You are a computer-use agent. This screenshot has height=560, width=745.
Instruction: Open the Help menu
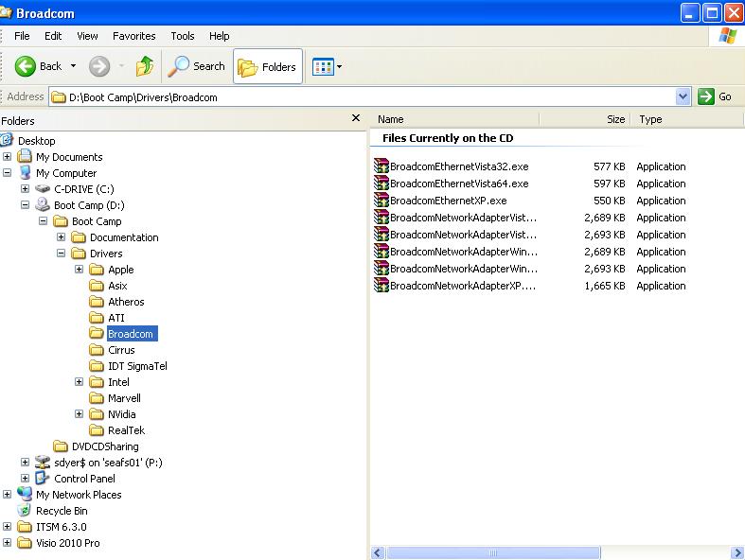[219, 36]
